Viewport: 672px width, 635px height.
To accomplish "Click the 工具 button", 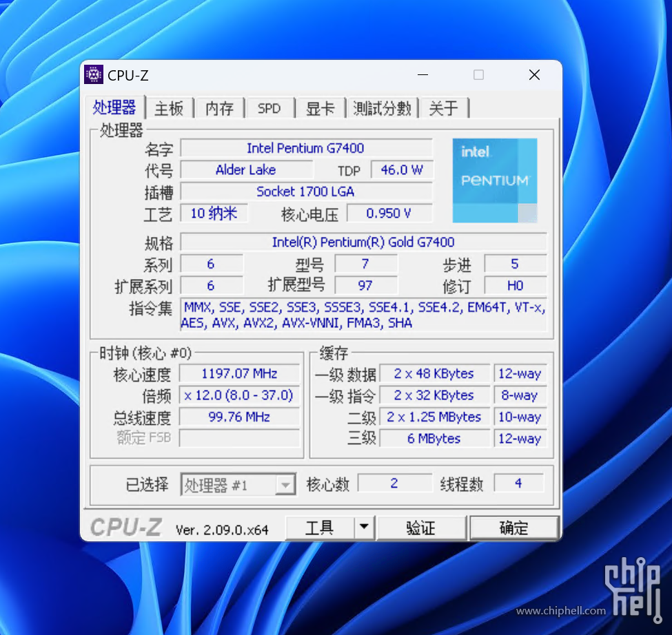I will 320,528.
